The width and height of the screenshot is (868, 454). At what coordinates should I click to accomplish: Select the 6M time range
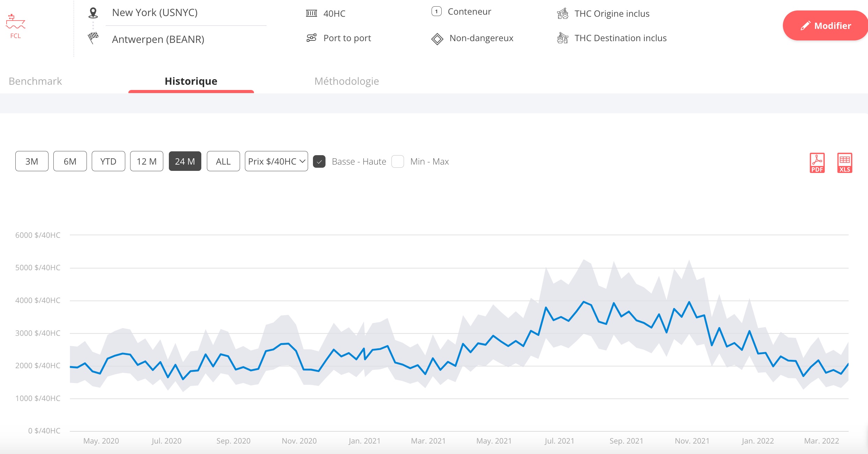coord(70,161)
